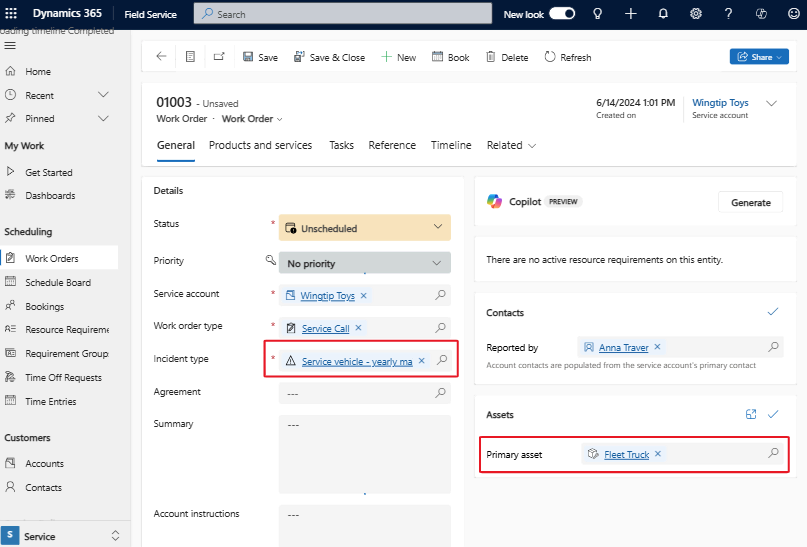Viewport: 807px width, 547px height.
Task: Expand the header chevron next to Wingtip Toys
Action: click(771, 103)
